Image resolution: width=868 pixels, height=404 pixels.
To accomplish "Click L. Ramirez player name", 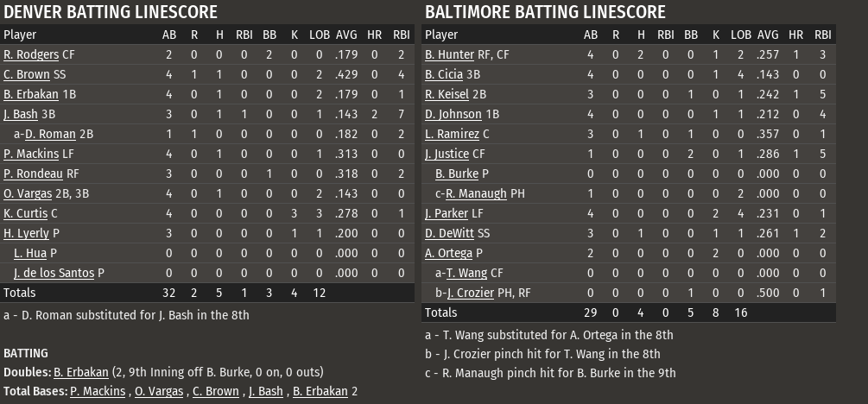I will tap(452, 134).
